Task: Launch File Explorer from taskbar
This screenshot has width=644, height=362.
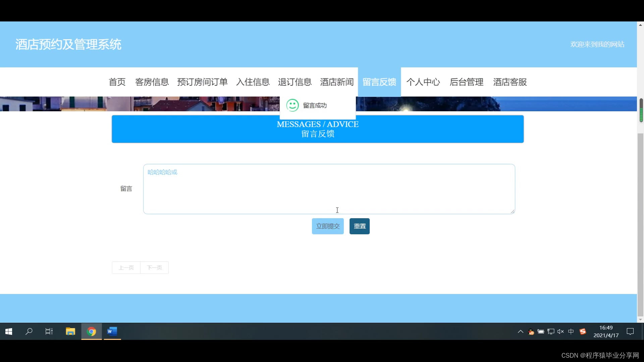Action: coord(70,331)
